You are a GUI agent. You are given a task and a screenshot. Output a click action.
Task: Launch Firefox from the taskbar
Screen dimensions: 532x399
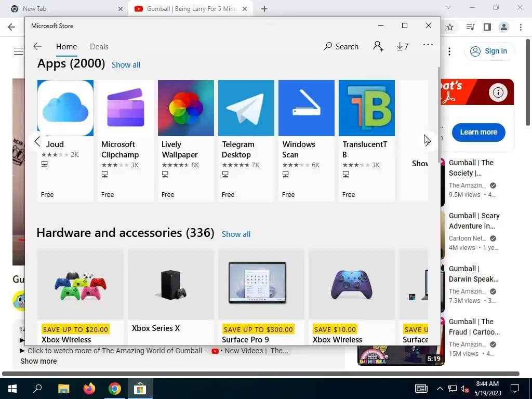pyautogui.click(x=89, y=389)
